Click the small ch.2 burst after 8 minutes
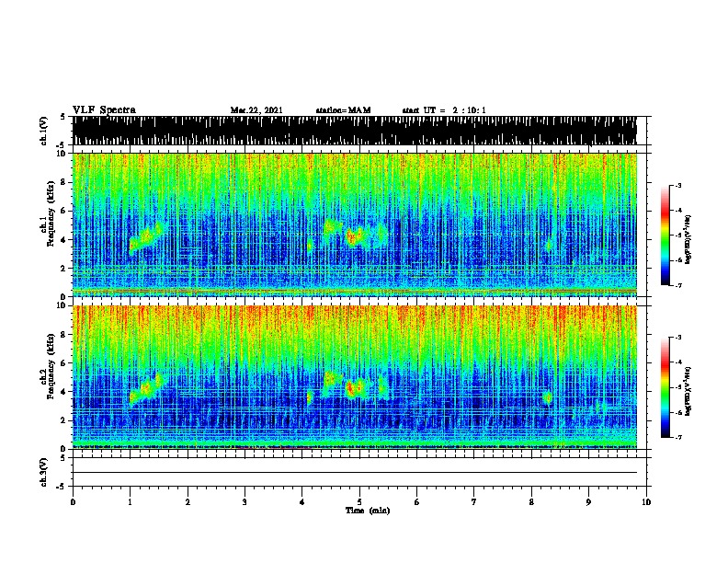Screen dimensions: 728x563 (x=548, y=397)
